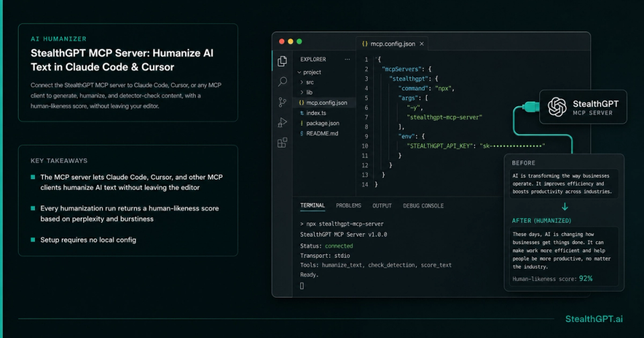The image size is (644, 338).
Task: Click the "stealthgpt" key on line 3
Action: (408, 79)
